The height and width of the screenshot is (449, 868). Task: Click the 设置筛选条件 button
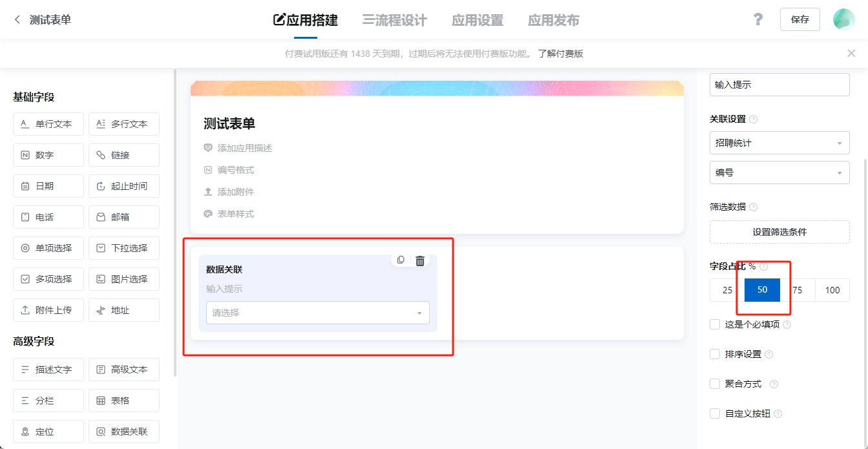pos(779,232)
